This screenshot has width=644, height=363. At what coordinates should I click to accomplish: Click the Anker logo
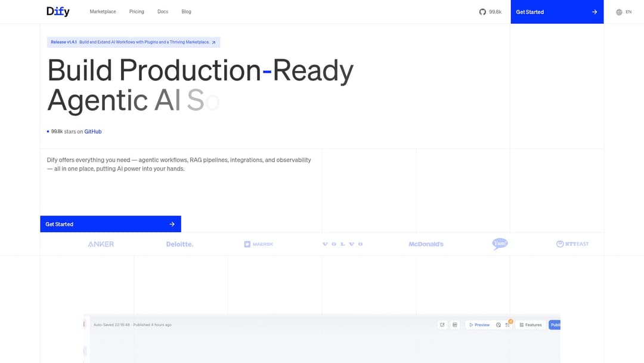(x=101, y=244)
